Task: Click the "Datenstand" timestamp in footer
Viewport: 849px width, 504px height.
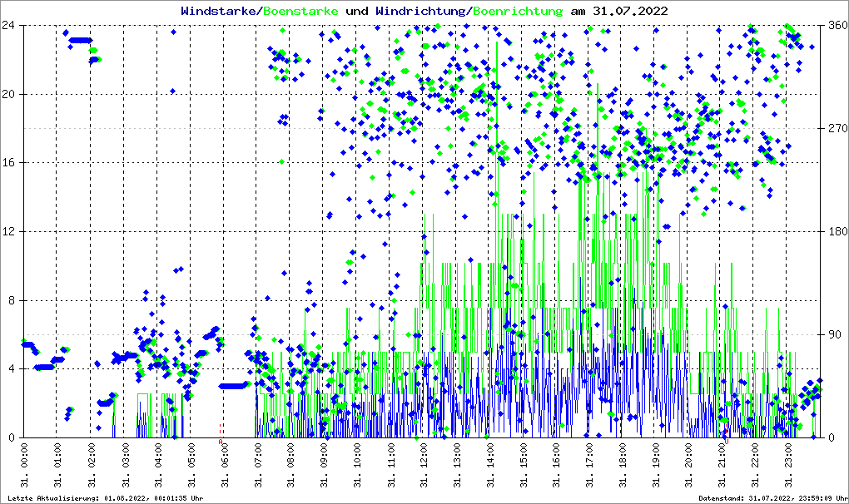Action: click(x=772, y=498)
